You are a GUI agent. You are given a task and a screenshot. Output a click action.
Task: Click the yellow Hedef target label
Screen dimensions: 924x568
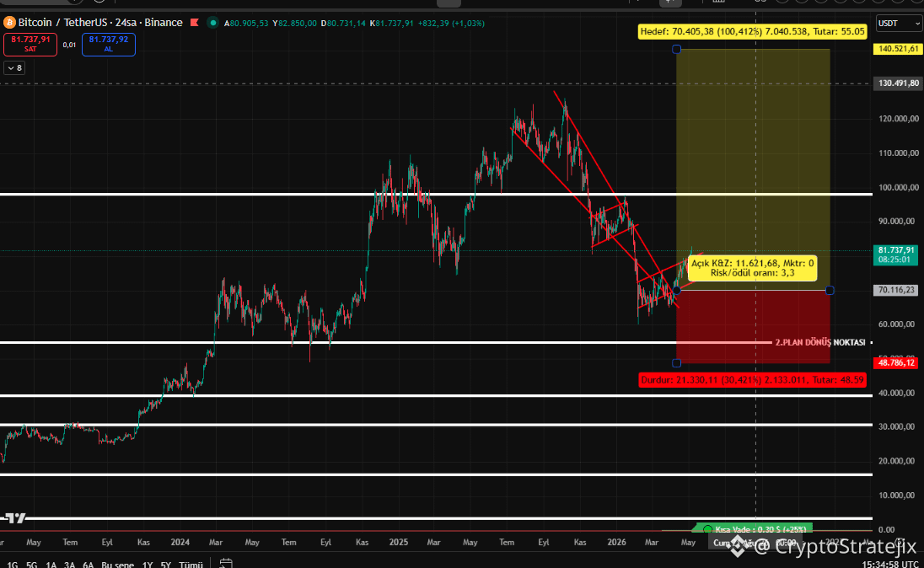pos(753,32)
